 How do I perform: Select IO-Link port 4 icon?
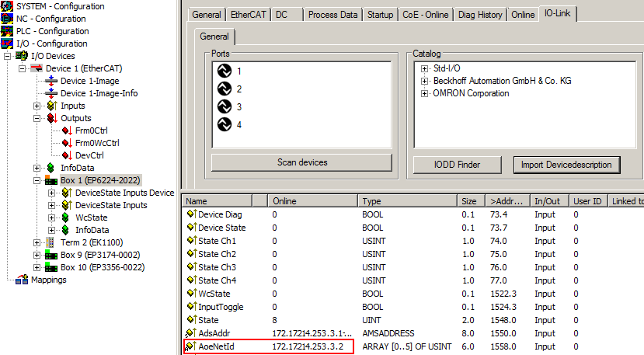(x=225, y=124)
